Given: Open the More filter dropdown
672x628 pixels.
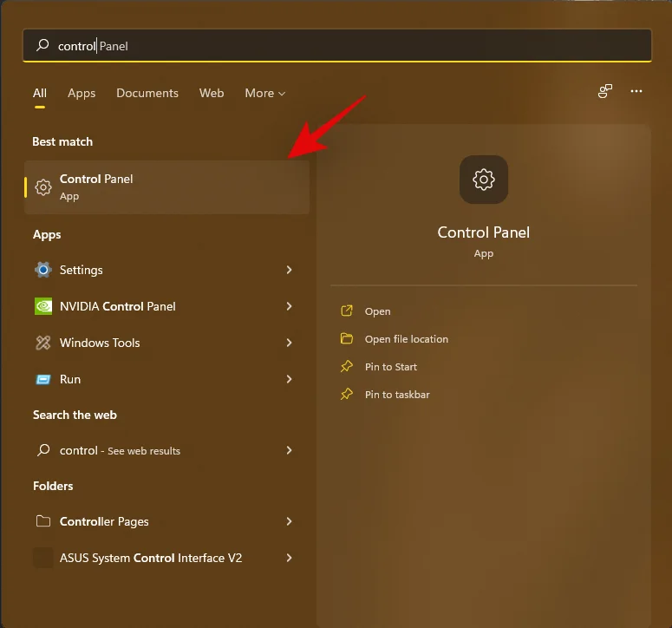Looking at the screenshot, I should pyautogui.click(x=264, y=93).
